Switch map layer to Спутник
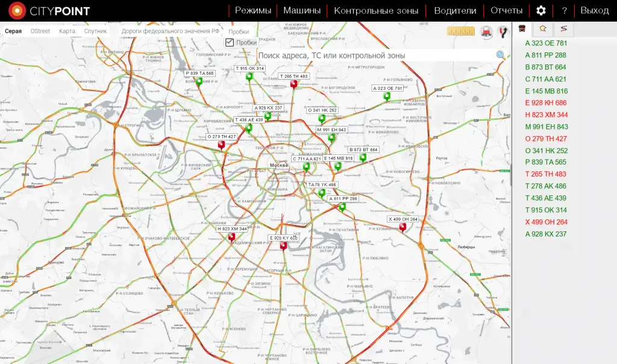This screenshot has height=364, width=617. point(95,31)
